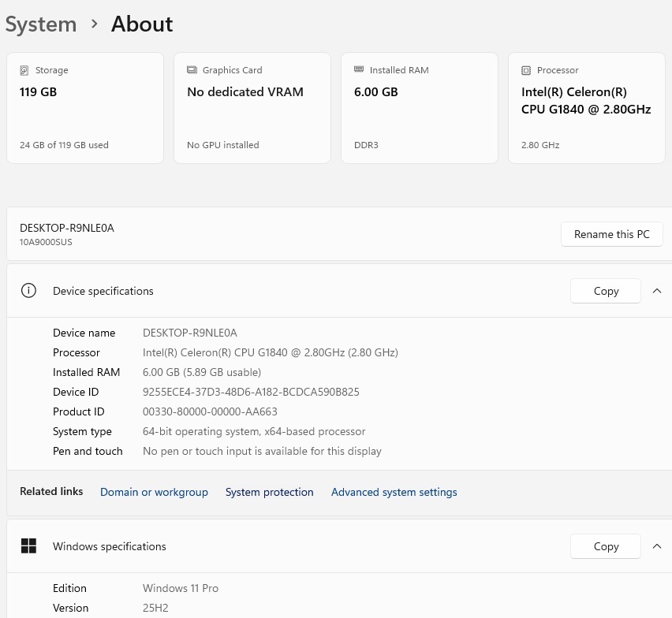The image size is (672, 618).
Task: Open the No dedicated VRAM graphics card
Action: [252, 108]
